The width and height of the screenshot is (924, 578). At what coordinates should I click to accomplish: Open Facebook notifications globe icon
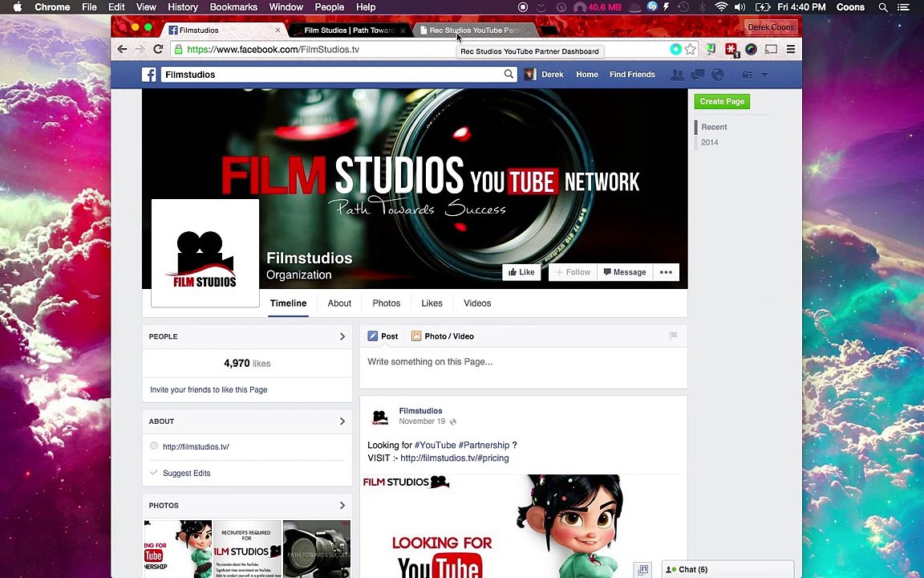click(717, 75)
